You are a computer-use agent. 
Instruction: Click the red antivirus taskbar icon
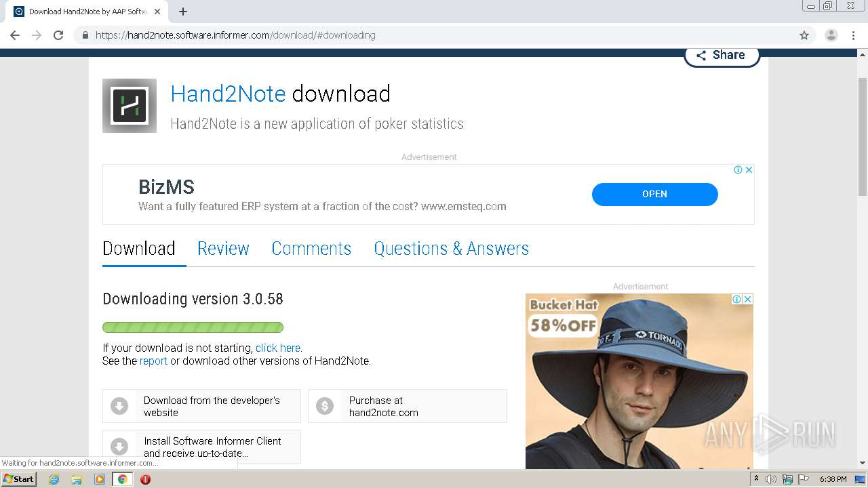[145, 479]
